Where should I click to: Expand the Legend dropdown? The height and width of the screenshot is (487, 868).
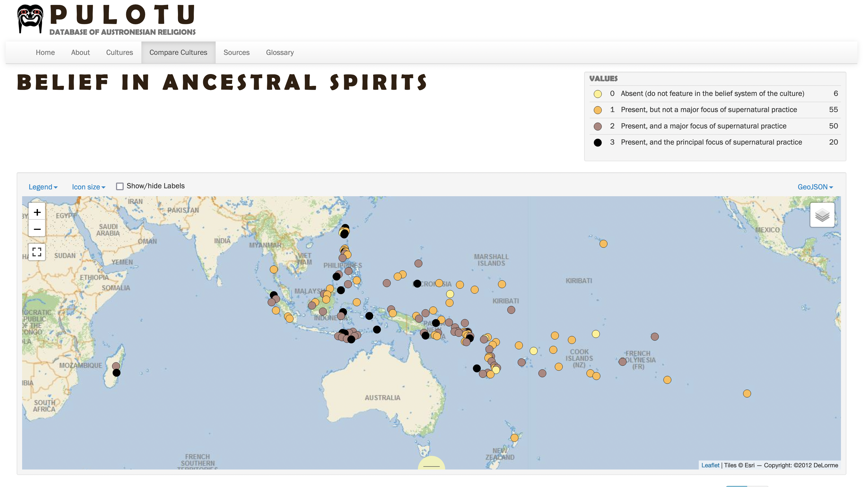click(43, 187)
